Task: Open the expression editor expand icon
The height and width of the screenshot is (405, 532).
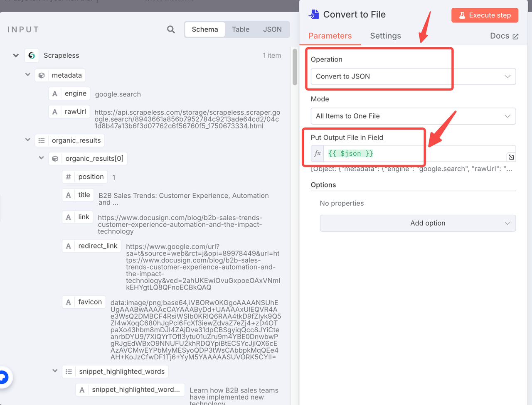Action: (x=511, y=157)
